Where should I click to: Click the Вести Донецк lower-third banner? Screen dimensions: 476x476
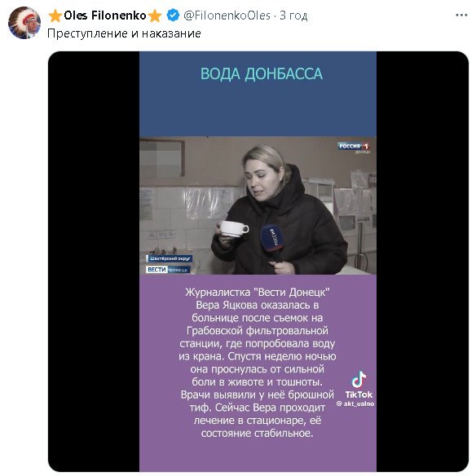pyautogui.click(x=168, y=270)
